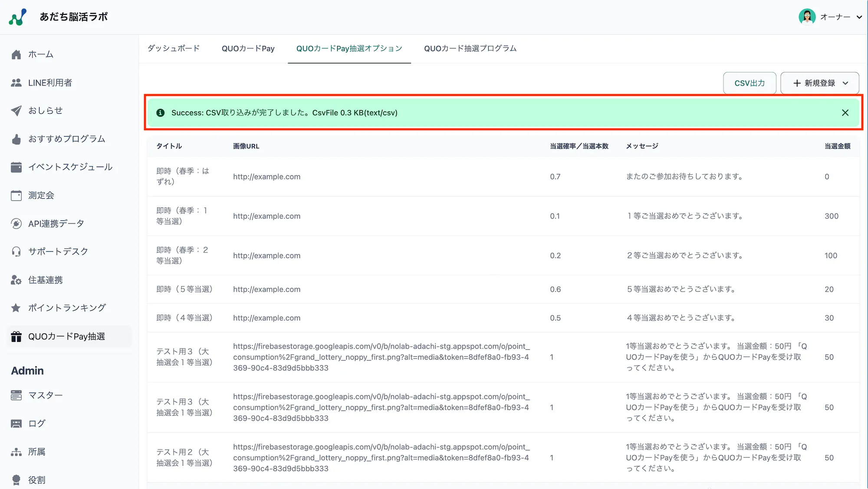
Task: Click the owner profile avatar image
Action: click(x=807, y=17)
